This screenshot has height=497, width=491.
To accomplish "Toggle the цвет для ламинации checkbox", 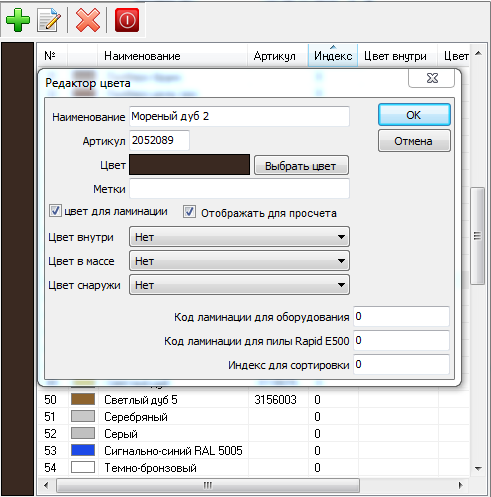I will 55,211.
